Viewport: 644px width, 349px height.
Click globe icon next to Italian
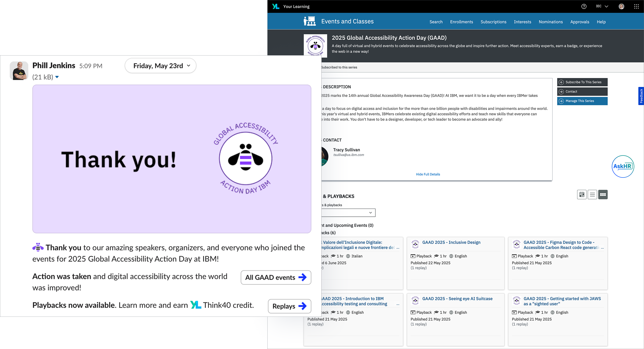click(348, 256)
